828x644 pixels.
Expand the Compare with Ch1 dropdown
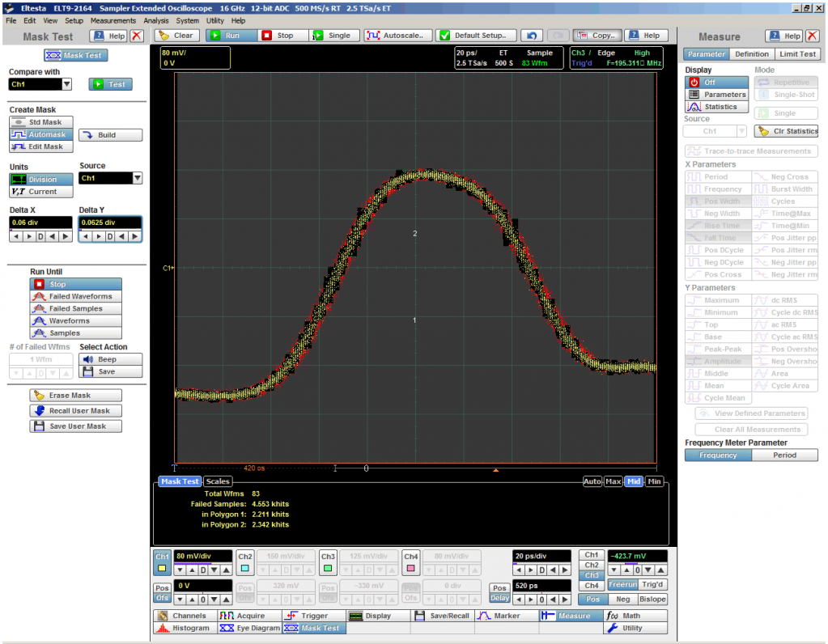pyautogui.click(x=66, y=84)
